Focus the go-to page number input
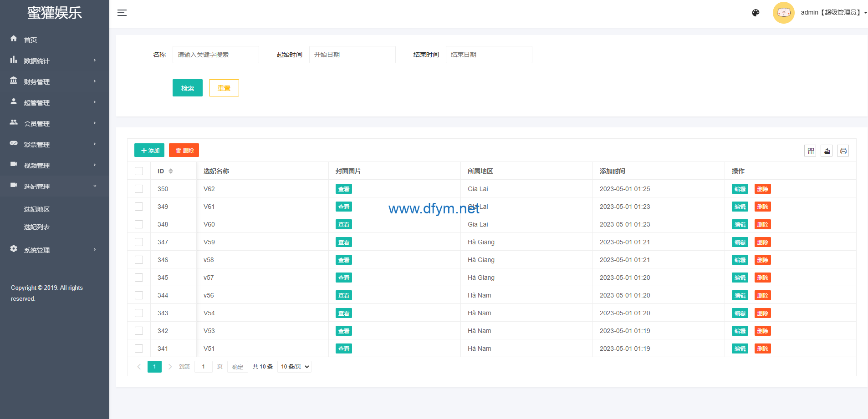Screen dimensions: 868x419 click(204, 367)
